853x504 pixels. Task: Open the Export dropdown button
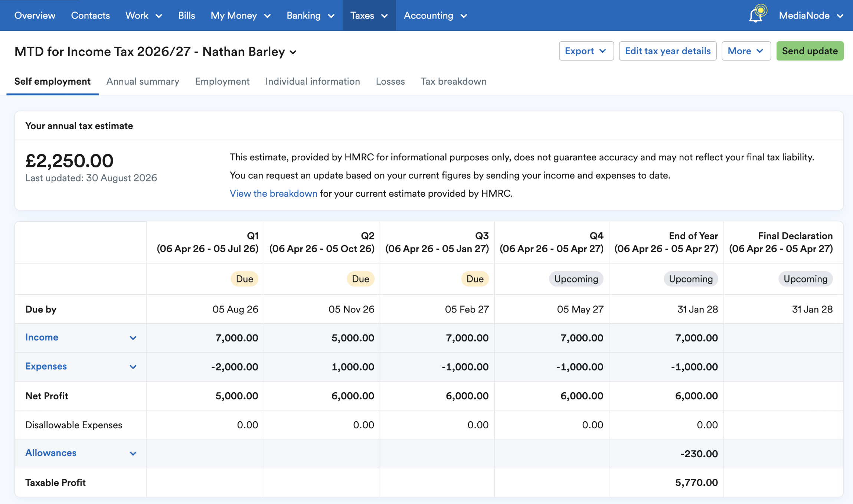point(586,51)
